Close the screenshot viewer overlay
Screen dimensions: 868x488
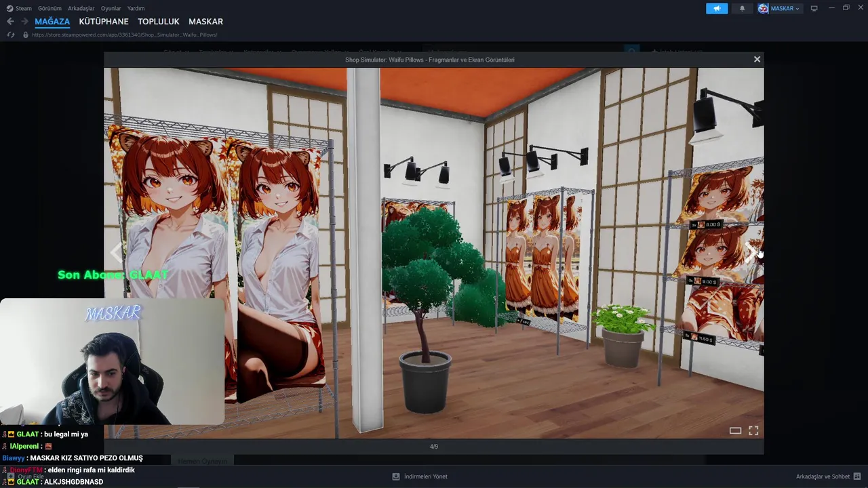757,60
